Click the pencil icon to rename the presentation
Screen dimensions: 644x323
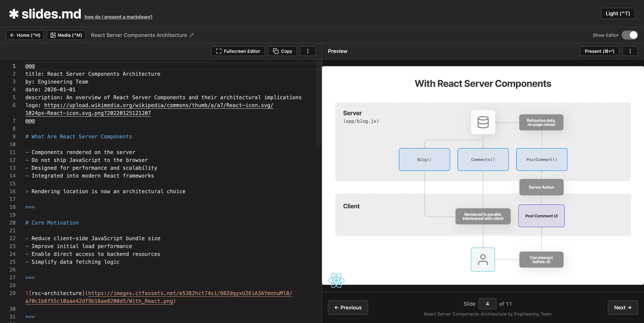click(192, 35)
